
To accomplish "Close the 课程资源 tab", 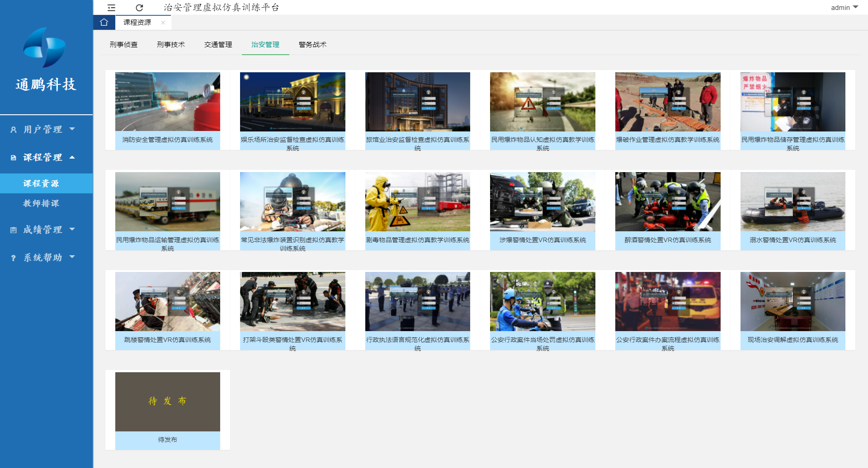I will point(163,23).
